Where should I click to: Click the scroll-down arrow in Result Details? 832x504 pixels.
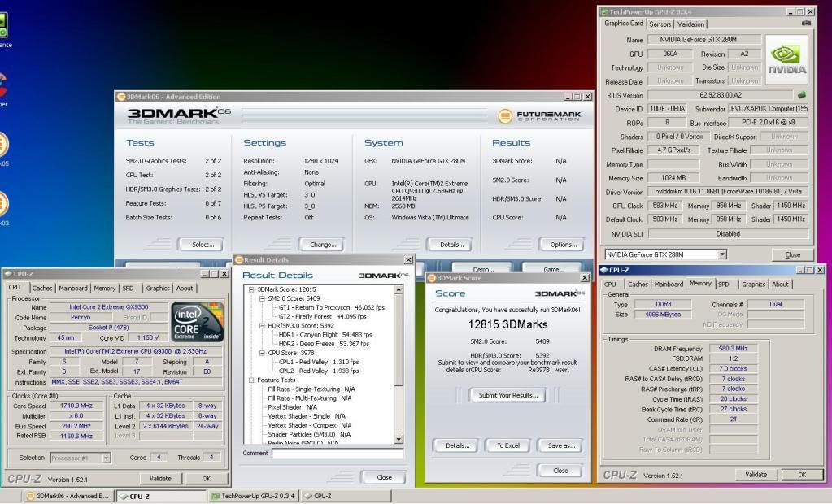pyautogui.click(x=399, y=439)
